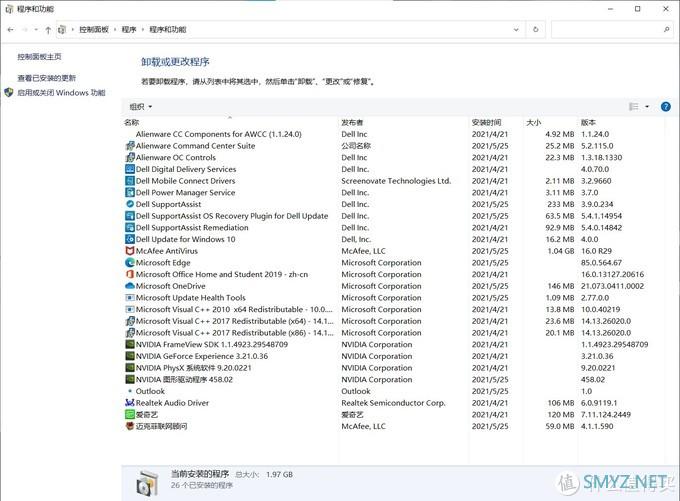This screenshot has height=501, width=680.
Task: Click the McAfee AntiVirus shield icon
Action: [130, 251]
